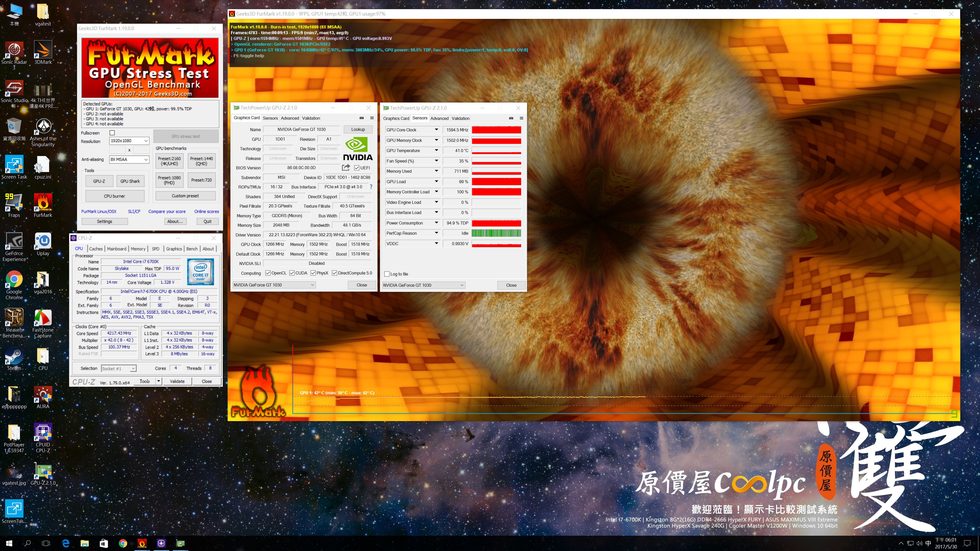Toggle the OpenCL checkbox in GPU-Z

pyautogui.click(x=268, y=273)
